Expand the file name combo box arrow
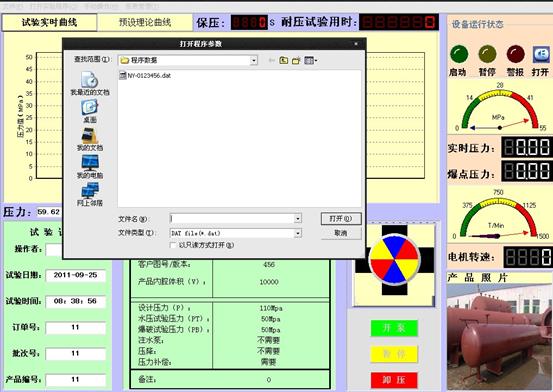The width and height of the screenshot is (553, 392). coord(298,219)
